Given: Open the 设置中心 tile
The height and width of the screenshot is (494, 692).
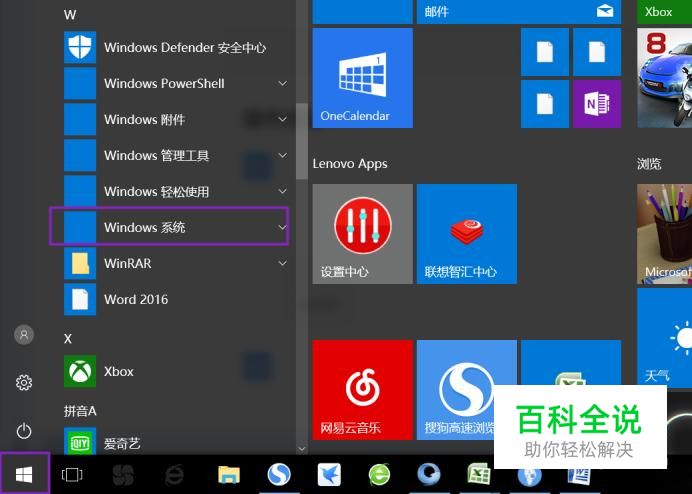Looking at the screenshot, I should (x=363, y=234).
